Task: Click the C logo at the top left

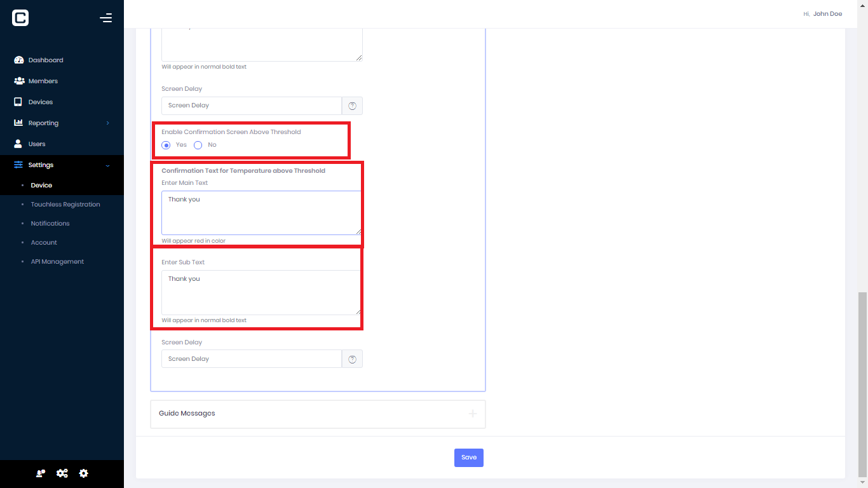Action: click(x=20, y=18)
